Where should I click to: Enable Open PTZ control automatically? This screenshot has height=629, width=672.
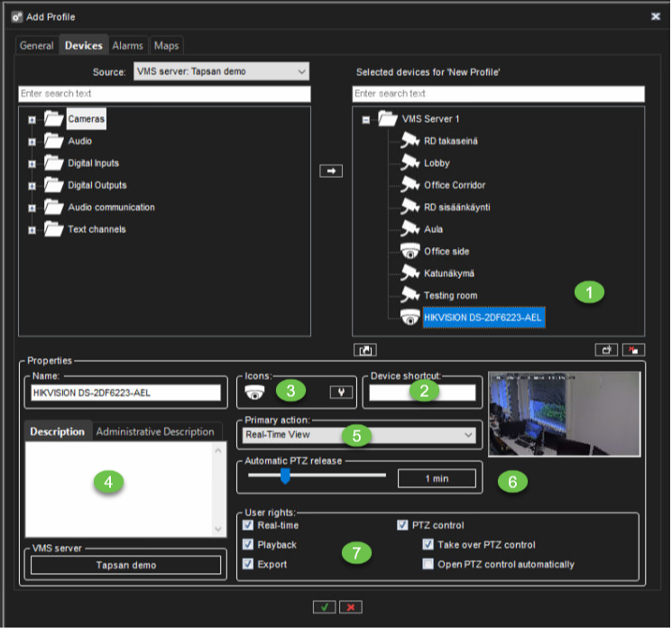point(428,565)
